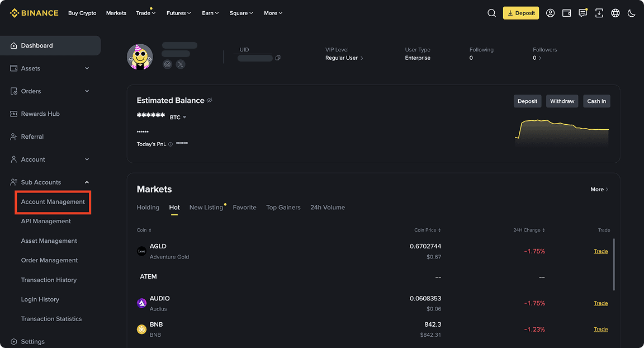This screenshot has width=644, height=348.
Task: Toggle the 24H Change sort order
Action: pyautogui.click(x=543, y=230)
